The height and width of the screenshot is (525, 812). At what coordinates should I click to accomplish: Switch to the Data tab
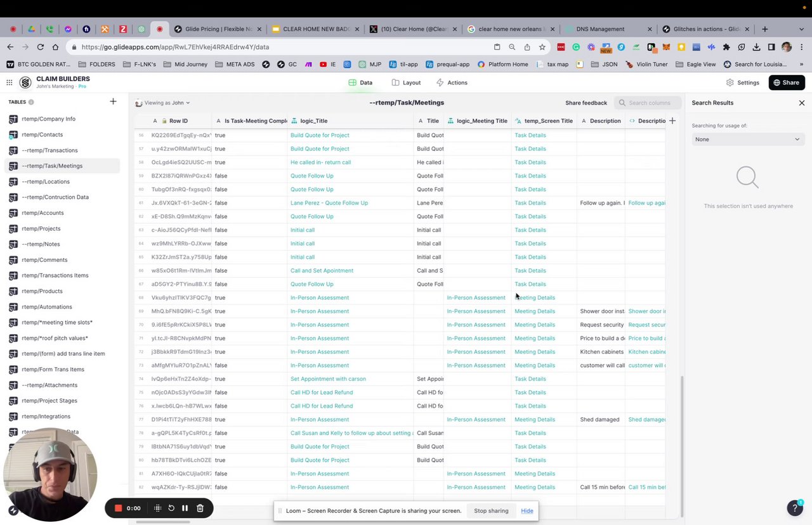click(x=360, y=82)
